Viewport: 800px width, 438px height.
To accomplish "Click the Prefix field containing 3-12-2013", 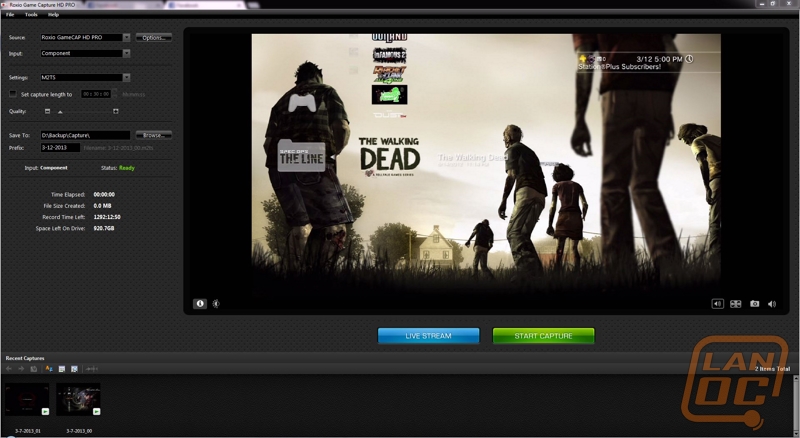I will click(x=60, y=148).
